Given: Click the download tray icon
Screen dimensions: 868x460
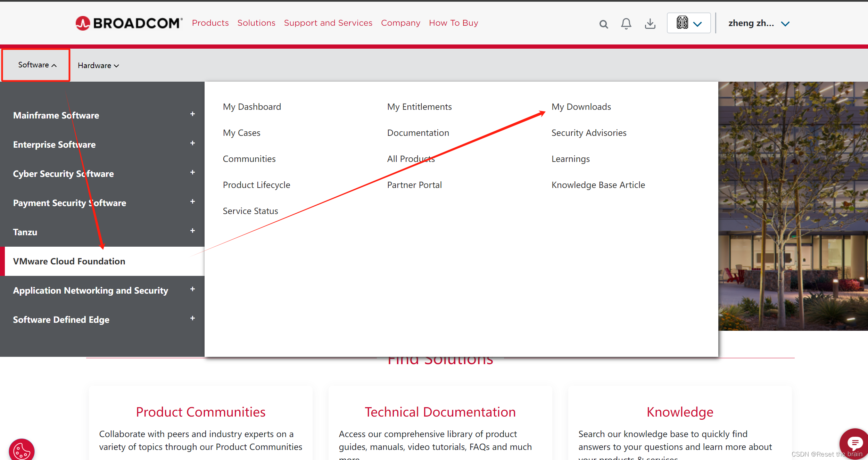Looking at the screenshot, I should 650,24.
